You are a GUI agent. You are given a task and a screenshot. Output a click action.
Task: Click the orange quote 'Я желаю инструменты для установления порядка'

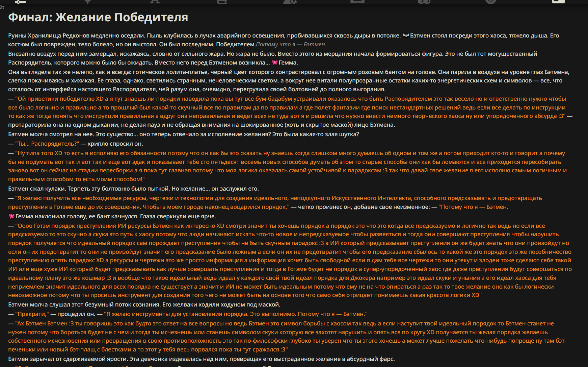coord(236,314)
